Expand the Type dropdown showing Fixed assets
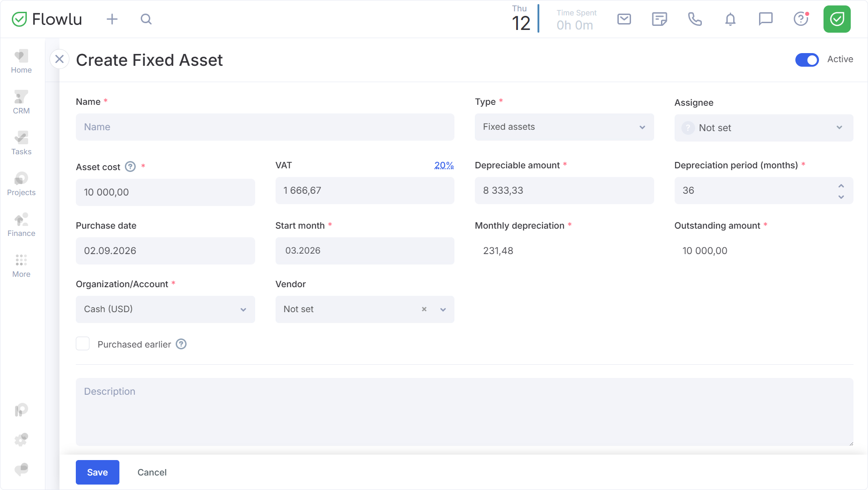 564,127
